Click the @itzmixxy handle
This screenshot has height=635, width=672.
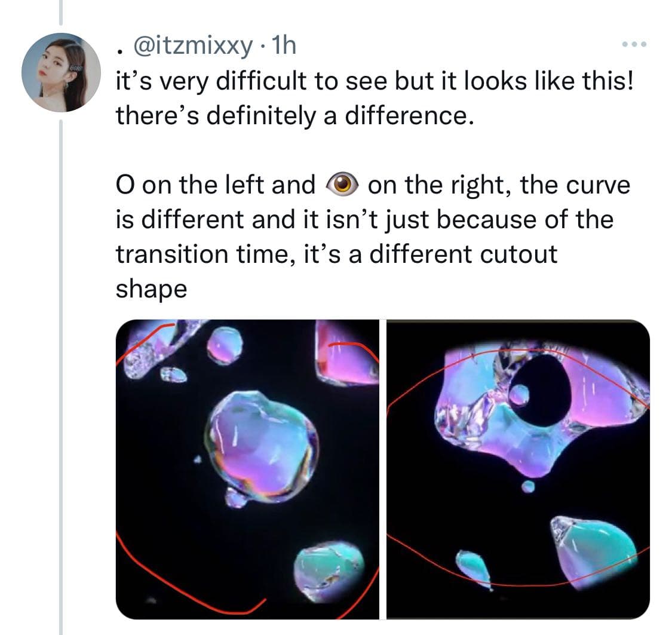coord(193,45)
